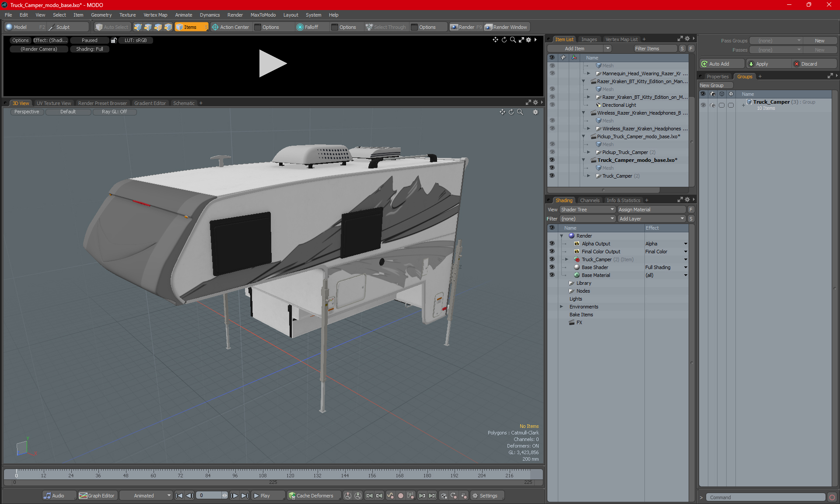The height and width of the screenshot is (504, 840).
Task: Select the Falloff tool icon
Action: point(300,27)
